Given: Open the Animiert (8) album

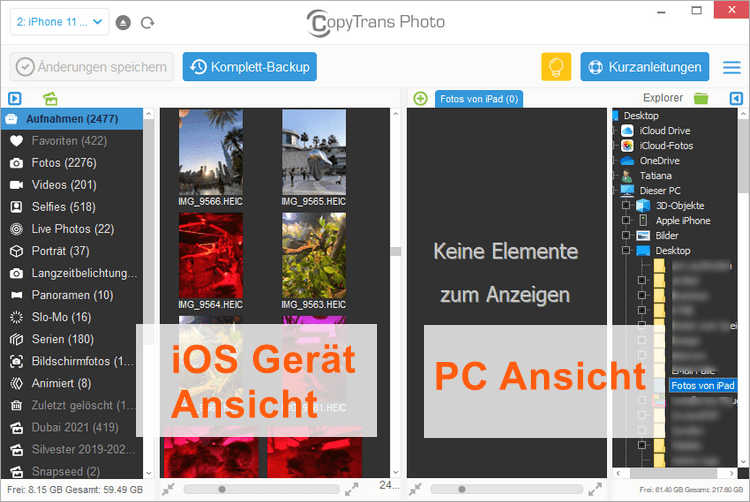Looking at the screenshot, I should [x=72, y=383].
